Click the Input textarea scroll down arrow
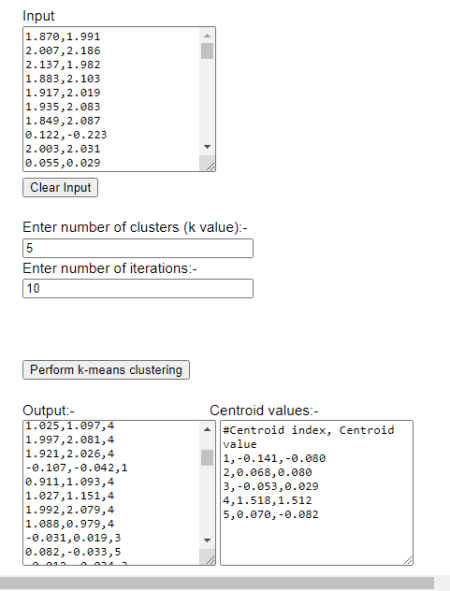This screenshot has width=450, height=591. 207,147
